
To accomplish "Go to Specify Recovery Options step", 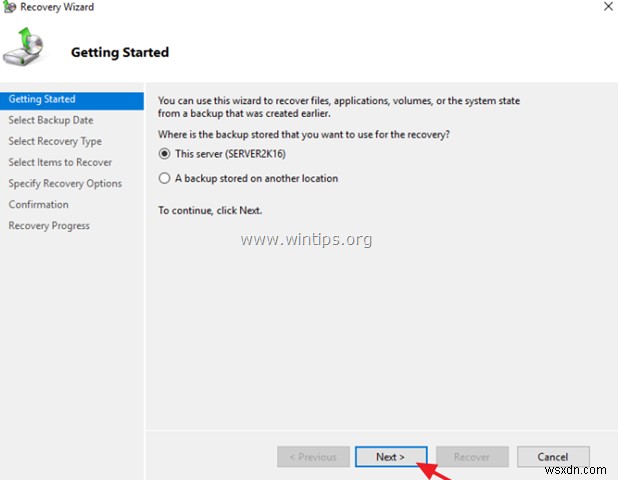I will (x=65, y=184).
